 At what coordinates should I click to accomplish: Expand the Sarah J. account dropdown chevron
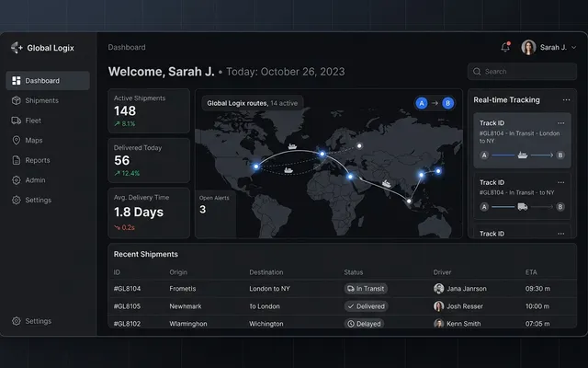click(573, 48)
